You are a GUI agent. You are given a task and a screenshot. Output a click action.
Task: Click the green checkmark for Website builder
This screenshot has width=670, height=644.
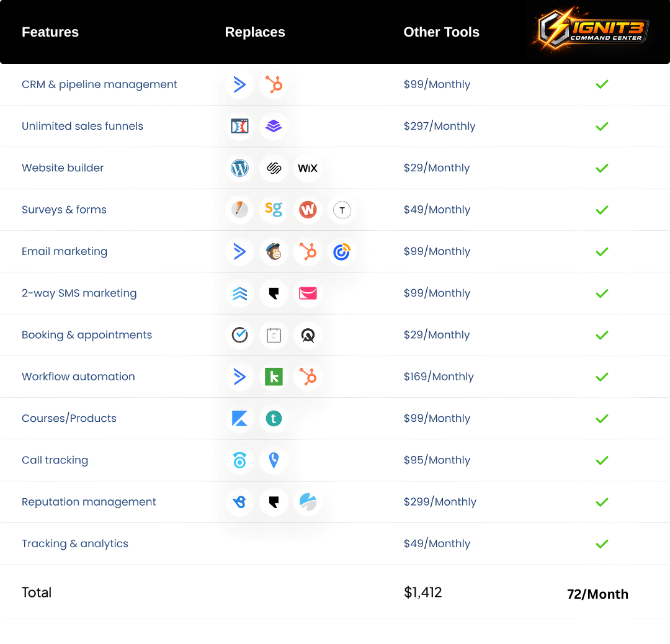(x=602, y=168)
